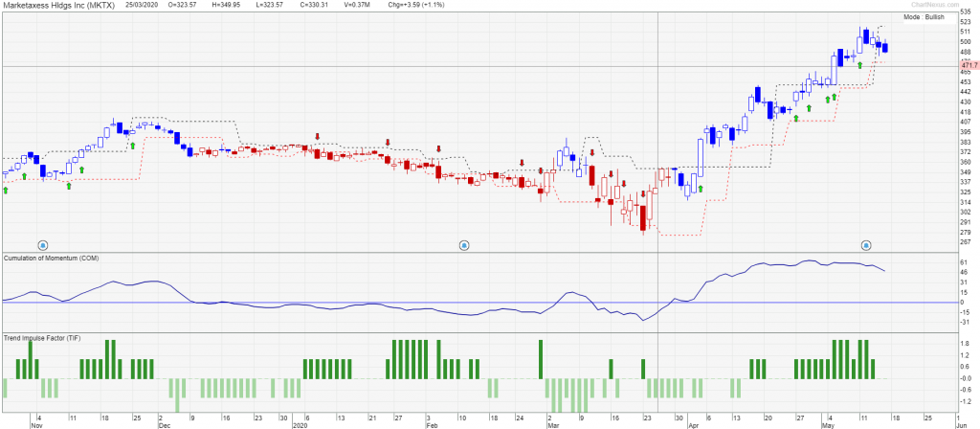Select the Trend Impulse Factor (TIF) panel label
The height and width of the screenshot is (429, 980).
click(x=42, y=338)
